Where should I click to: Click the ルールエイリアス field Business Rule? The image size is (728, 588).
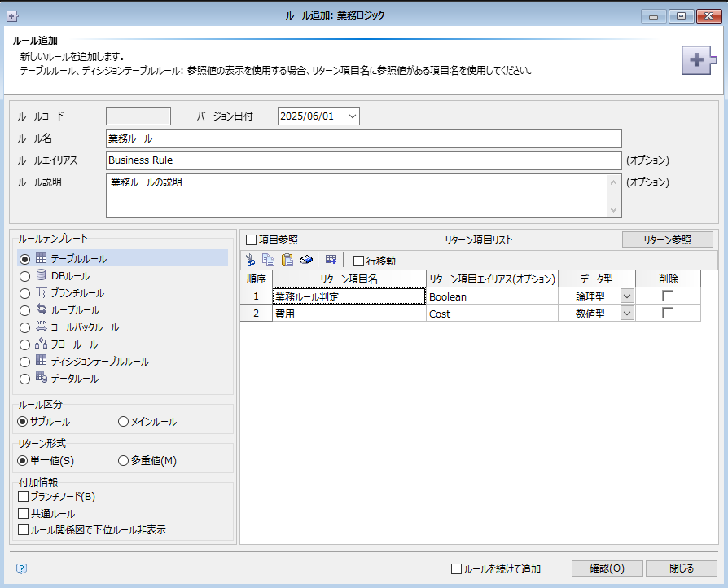(x=363, y=160)
